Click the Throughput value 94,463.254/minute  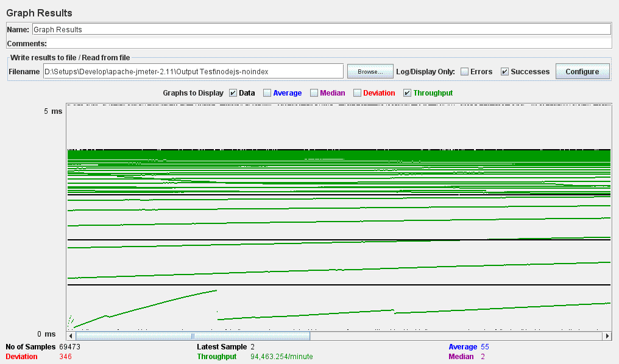[281, 357]
